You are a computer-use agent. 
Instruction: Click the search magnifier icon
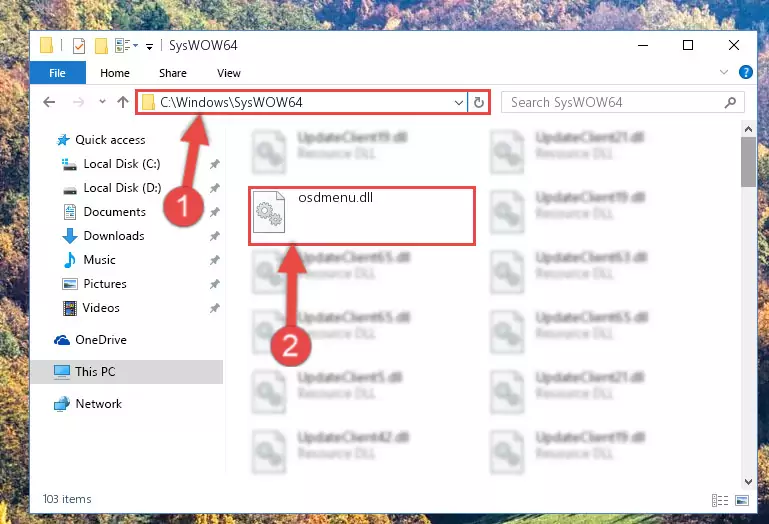click(730, 103)
